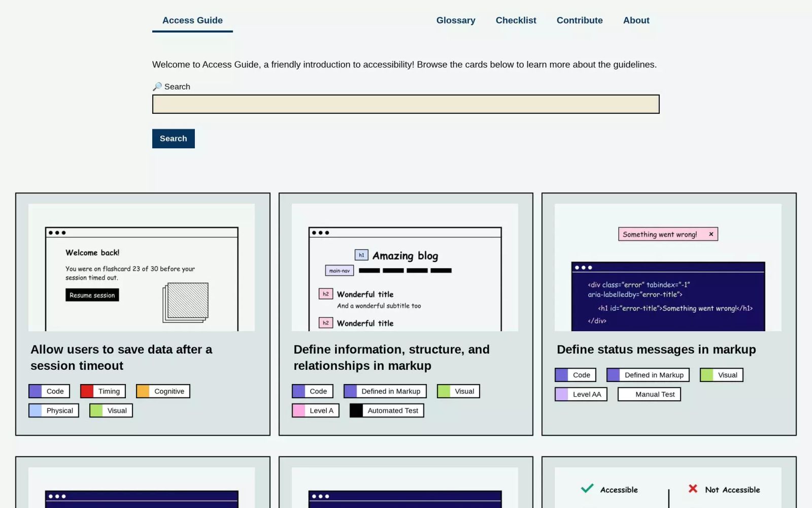Go to the Glossary page
The height and width of the screenshot is (508, 812).
point(456,20)
